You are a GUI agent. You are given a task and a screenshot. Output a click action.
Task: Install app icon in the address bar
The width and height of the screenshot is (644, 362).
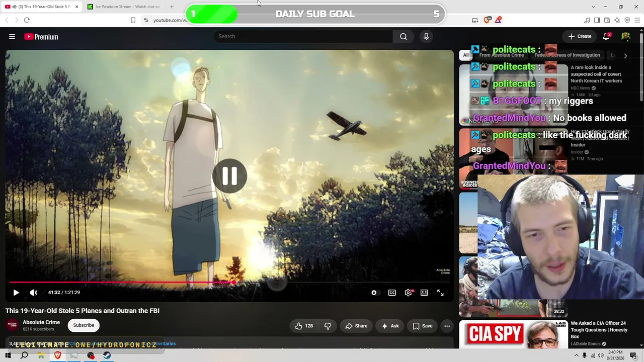pos(475,20)
